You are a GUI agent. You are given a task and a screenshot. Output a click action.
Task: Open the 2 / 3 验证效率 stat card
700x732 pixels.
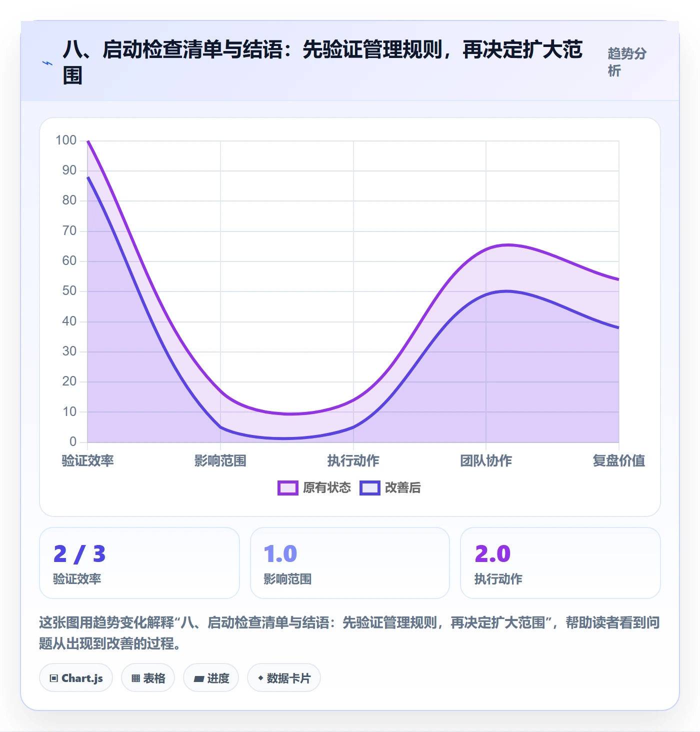[139, 563]
